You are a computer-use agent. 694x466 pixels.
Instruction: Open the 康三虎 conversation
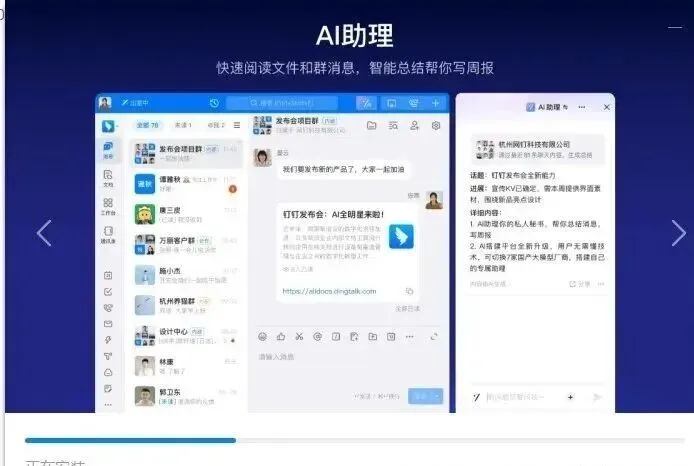187,214
